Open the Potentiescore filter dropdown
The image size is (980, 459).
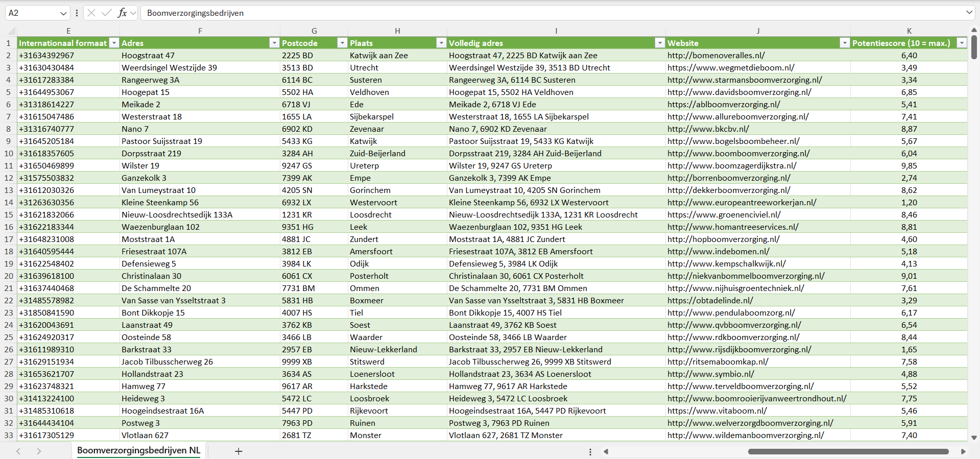point(962,43)
